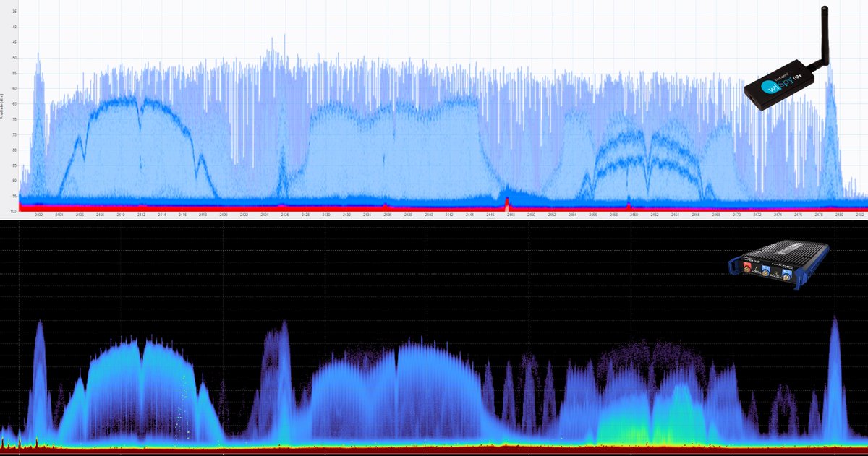Click the -70 amplitude axis label
The image size is (868, 456).
13,119
